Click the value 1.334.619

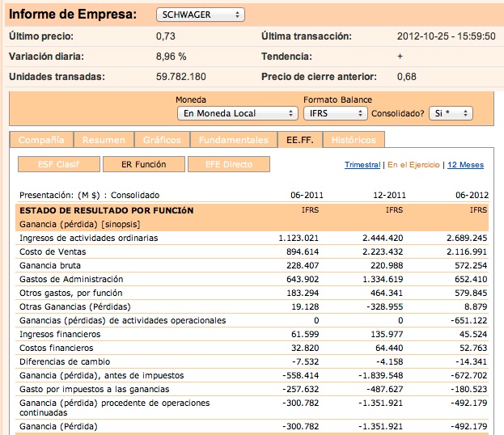[383, 279]
